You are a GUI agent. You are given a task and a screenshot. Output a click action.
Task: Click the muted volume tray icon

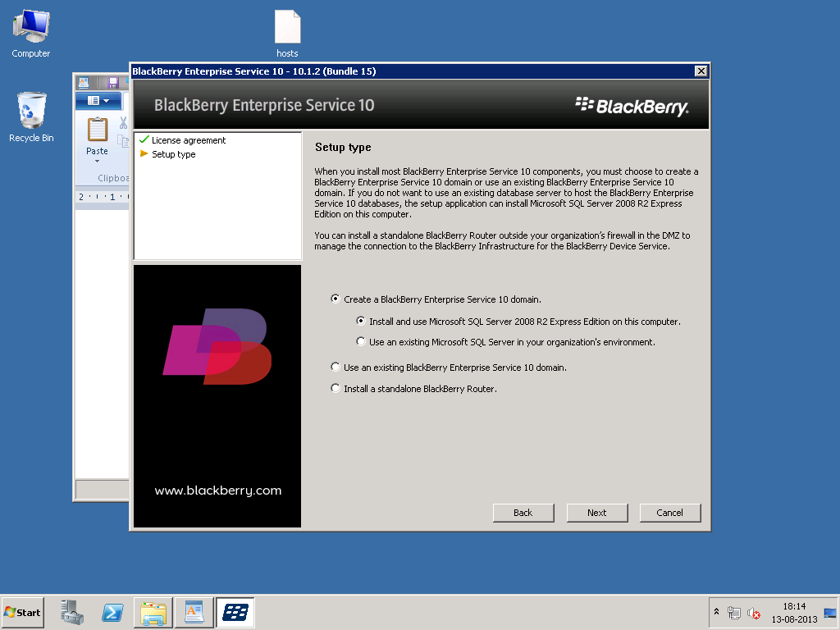(754, 612)
